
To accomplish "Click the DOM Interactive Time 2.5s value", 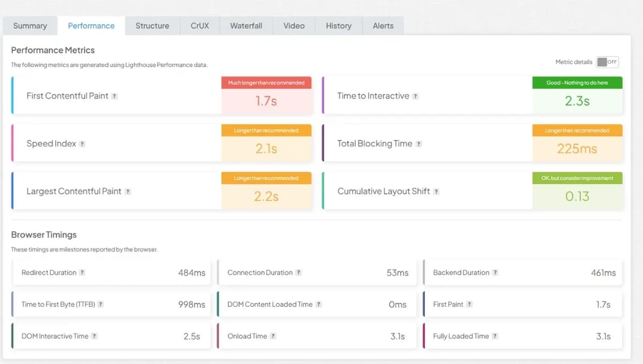I will (192, 336).
